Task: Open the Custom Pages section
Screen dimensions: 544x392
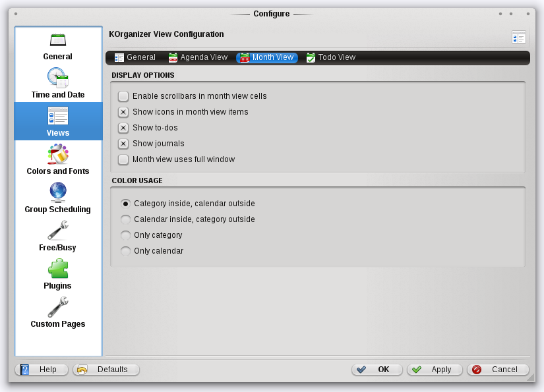Action: [58, 312]
